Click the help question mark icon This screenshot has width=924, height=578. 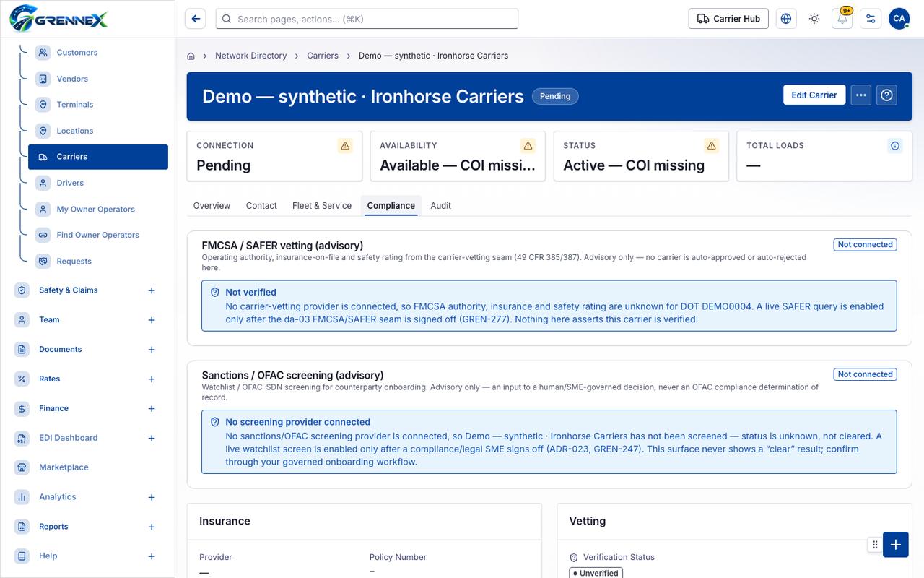coord(887,95)
